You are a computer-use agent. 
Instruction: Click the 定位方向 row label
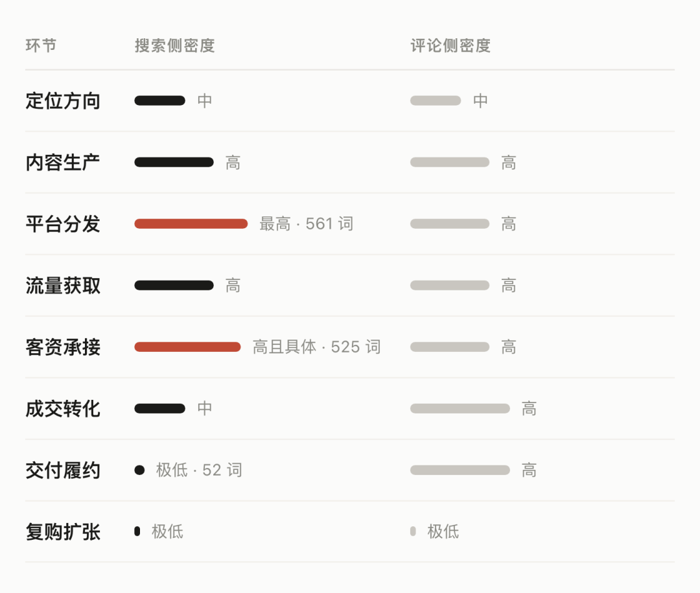[63, 100]
